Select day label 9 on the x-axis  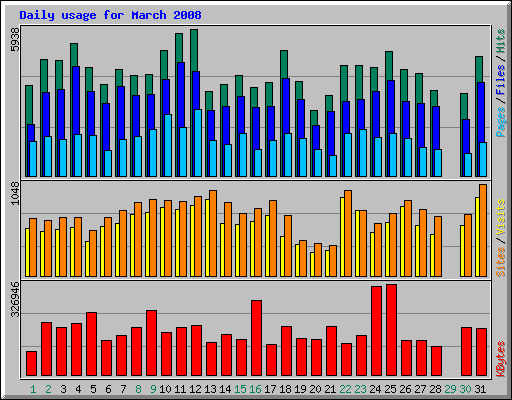click(x=153, y=389)
